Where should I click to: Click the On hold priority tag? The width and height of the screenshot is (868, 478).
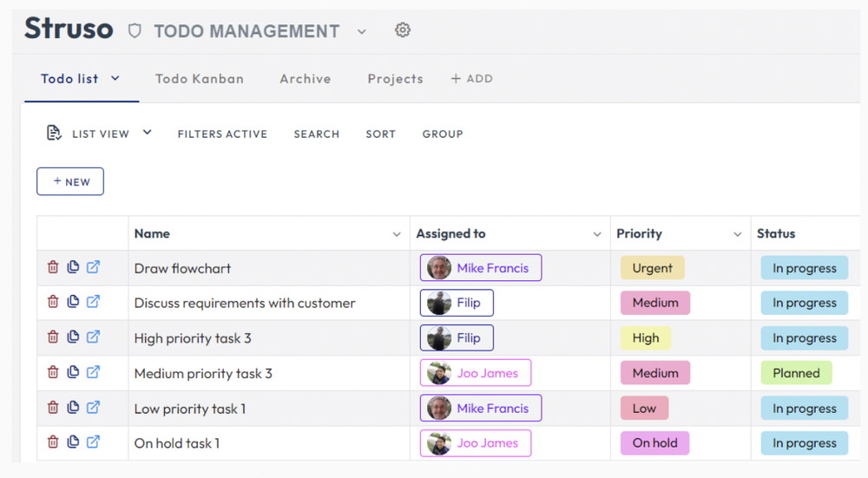point(654,443)
